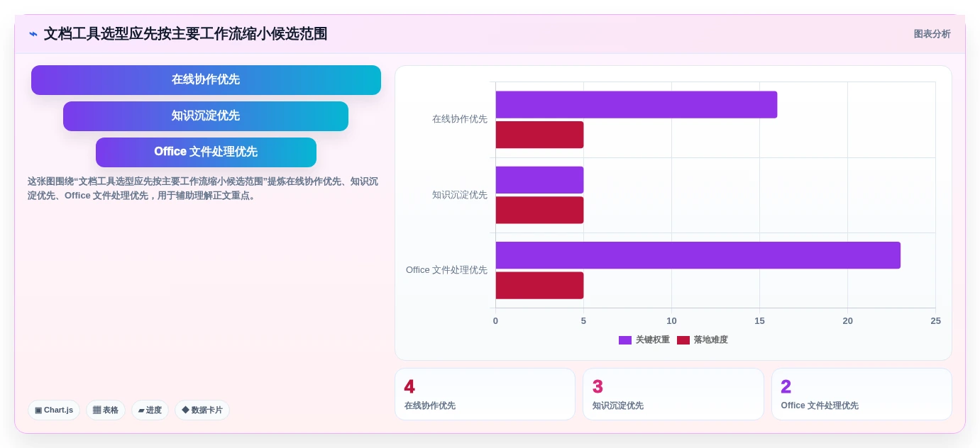This screenshot has height=448, width=980.
Task: Select the 知识沉淀优先 funnel bar
Action: pos(206,116)
